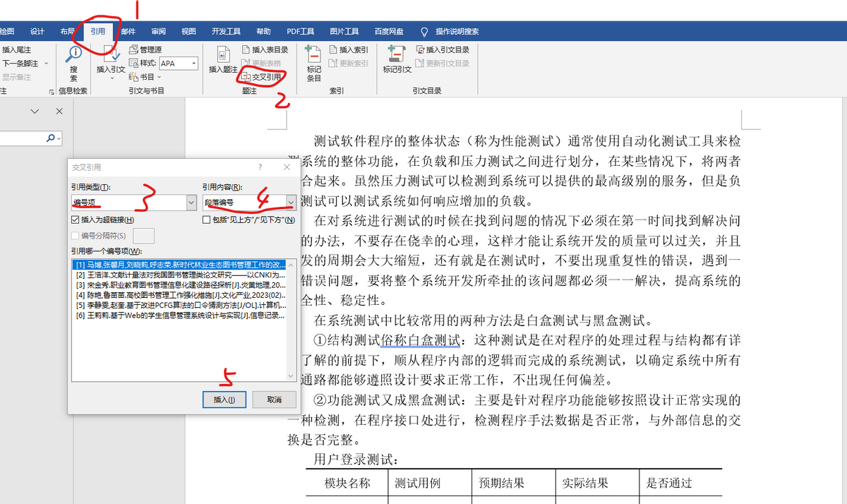Click the 插入题注 (Insert Caption) icon
The image size is (847, 504).
coord(223,54)
